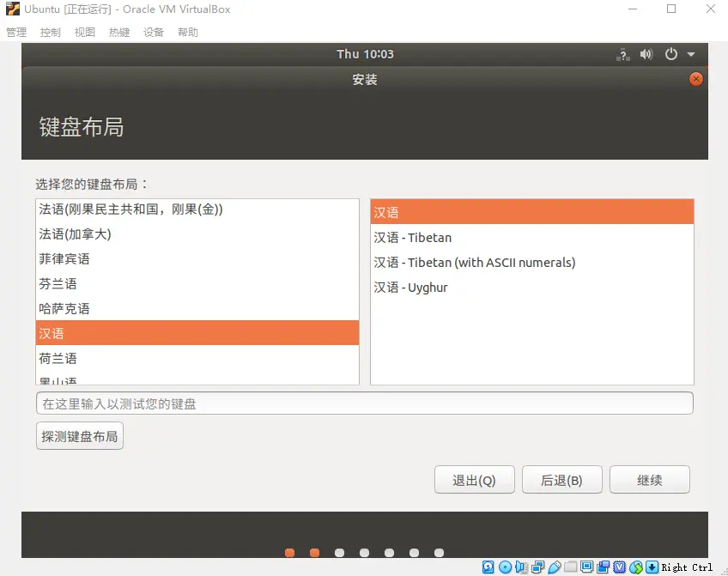
Task: Select 汉语 in the left language list
Action: [197, 333]
